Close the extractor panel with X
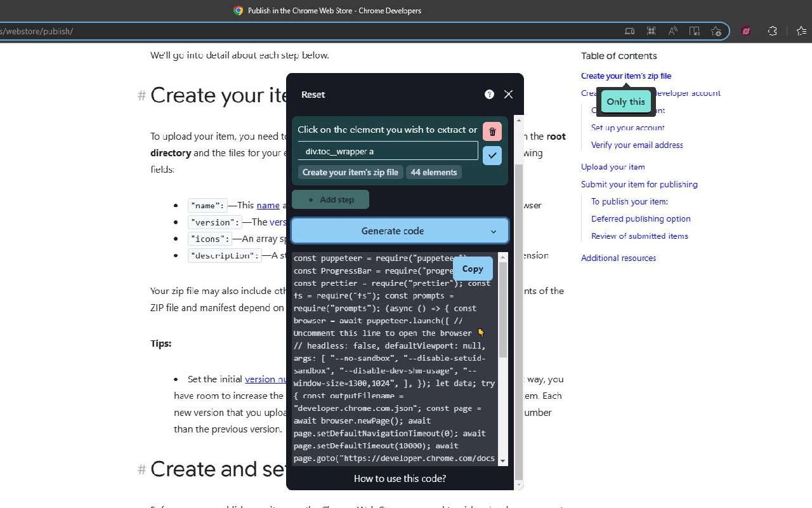The width and height of the screenshot is (812, 508). (x=508, y=94)
